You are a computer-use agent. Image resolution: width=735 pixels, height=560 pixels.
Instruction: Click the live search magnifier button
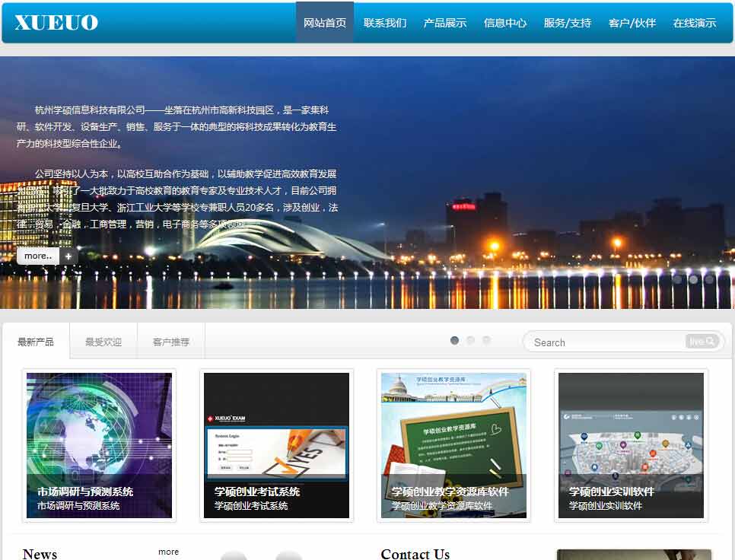click(702, 342)
